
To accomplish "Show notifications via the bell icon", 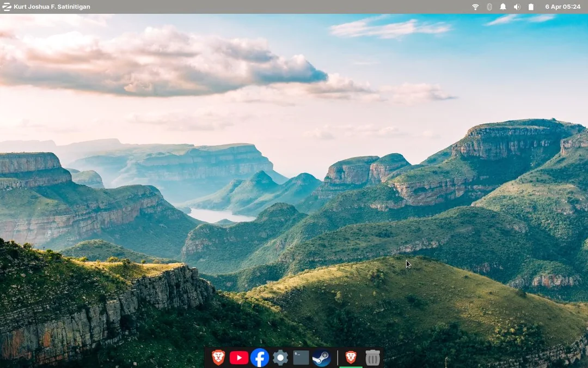I will click(503, 7).
